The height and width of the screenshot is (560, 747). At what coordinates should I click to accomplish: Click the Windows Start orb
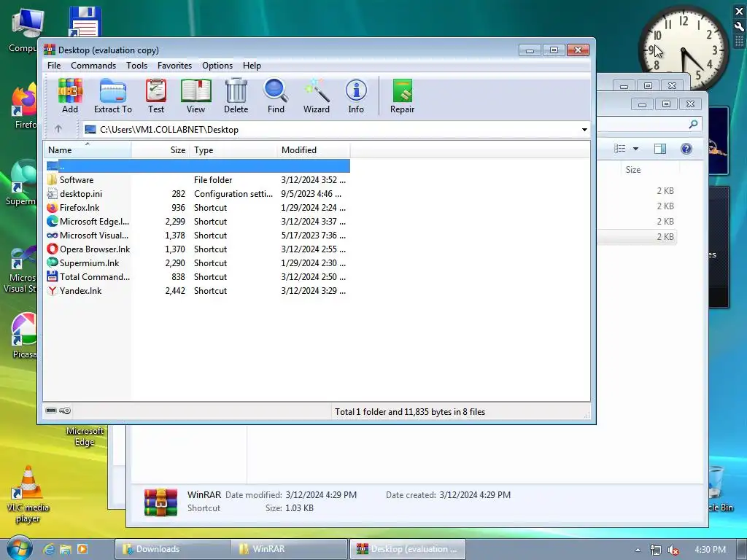19,548
